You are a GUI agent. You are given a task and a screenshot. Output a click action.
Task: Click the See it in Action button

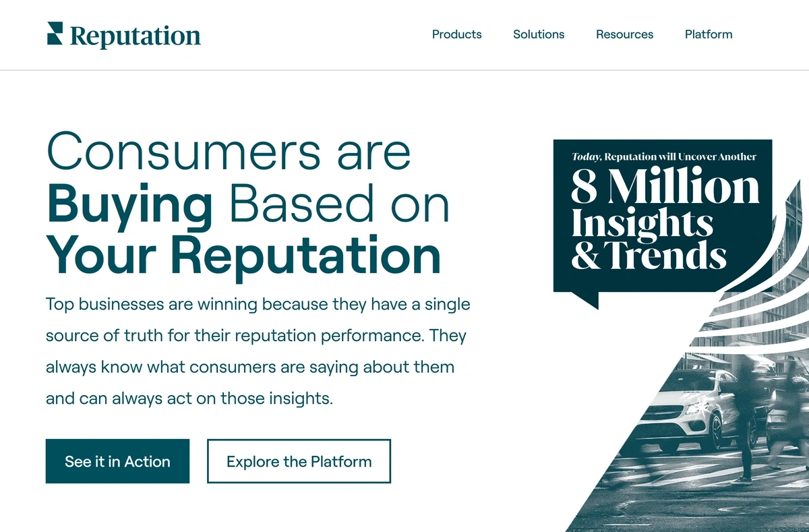click(117, 461)
